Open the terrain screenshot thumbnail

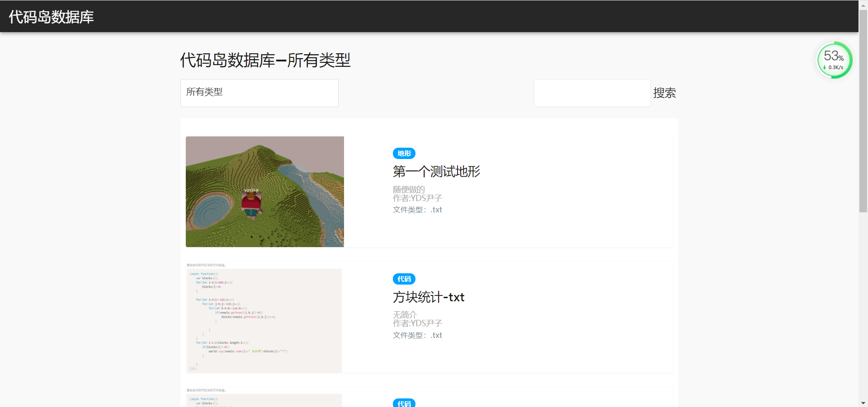[x=265, y=192]
